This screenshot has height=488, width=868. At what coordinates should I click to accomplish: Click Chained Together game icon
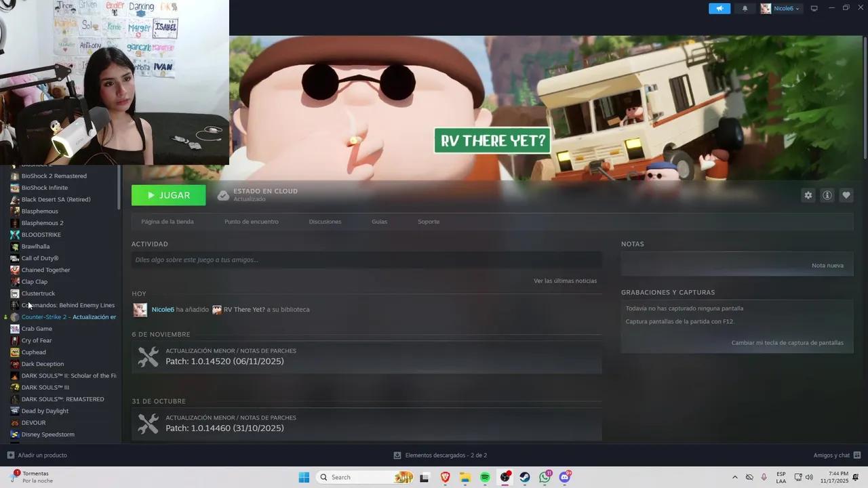tap(15, 270)
